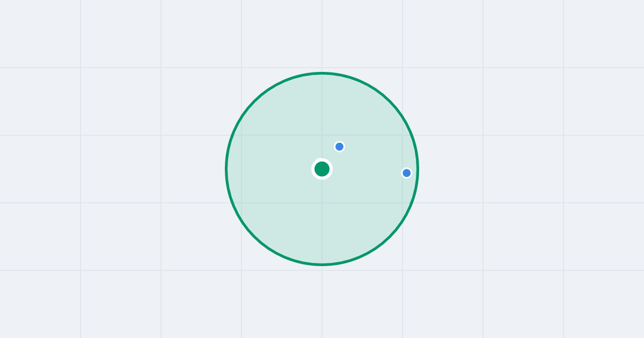
Task: Choose the blue point just inside the radius boundary
Action: point(406,173)
